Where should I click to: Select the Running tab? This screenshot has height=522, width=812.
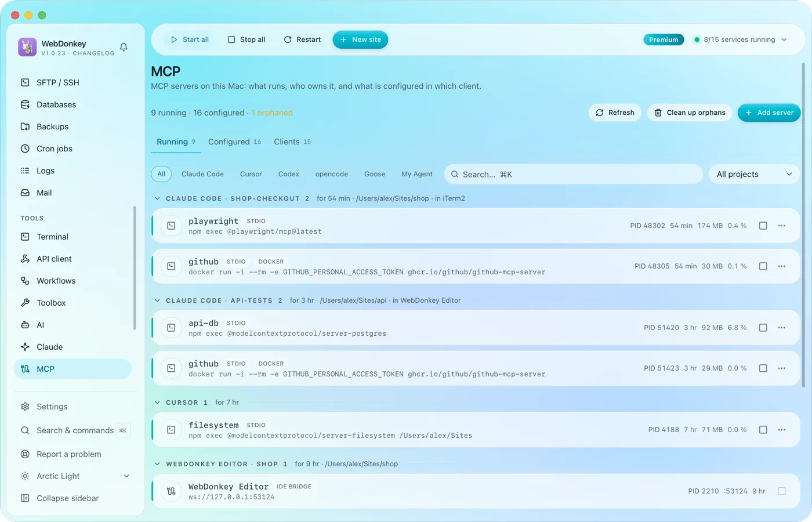176,142
